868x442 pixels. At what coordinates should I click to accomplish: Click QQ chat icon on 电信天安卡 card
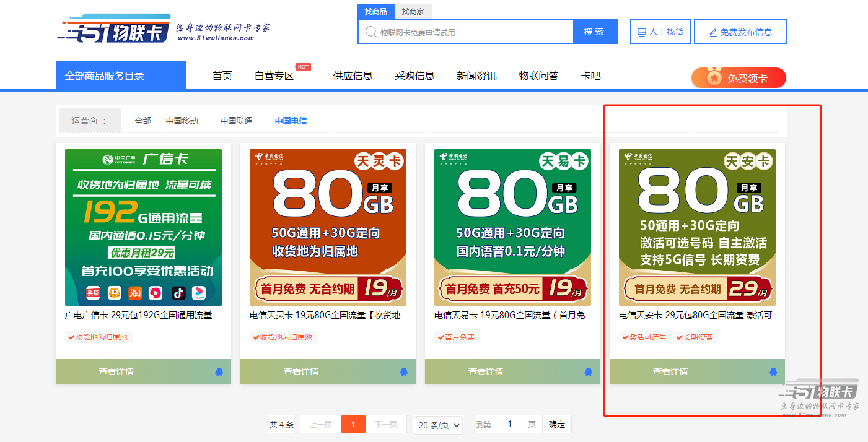[773, 371]
